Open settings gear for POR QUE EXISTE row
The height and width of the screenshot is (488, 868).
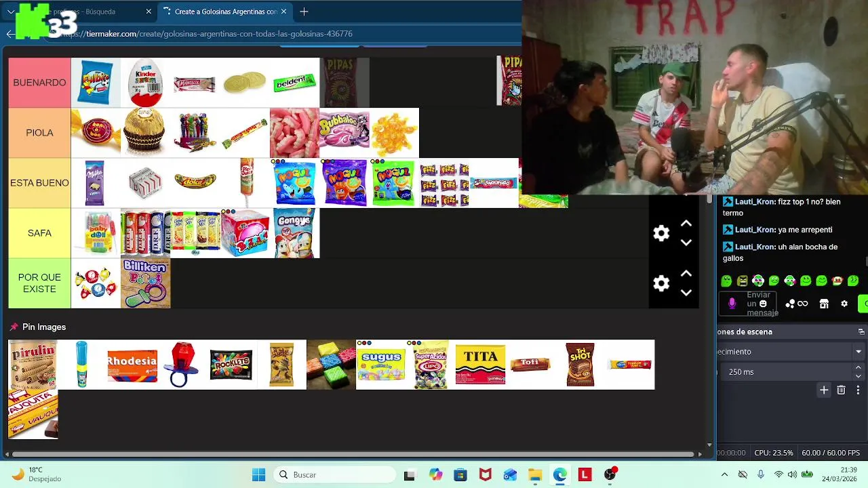coord(661,283)
